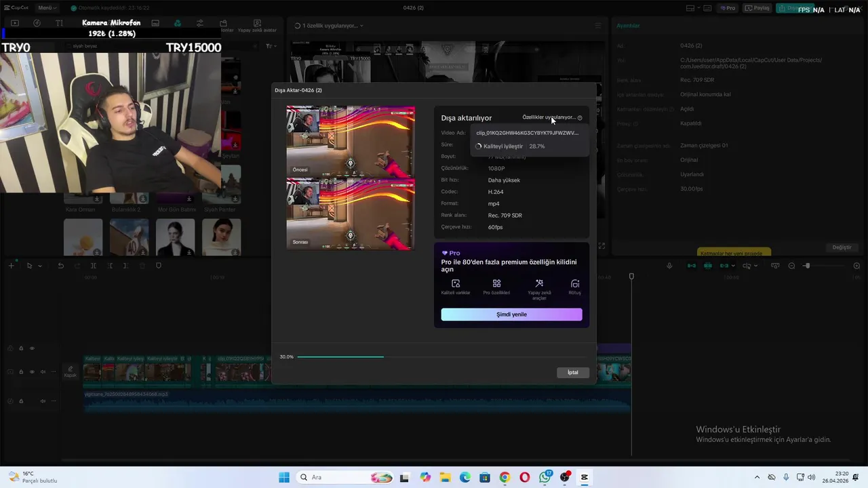
Task: Click the split clip icon in timeline toolbar
Action: point(94,266)
